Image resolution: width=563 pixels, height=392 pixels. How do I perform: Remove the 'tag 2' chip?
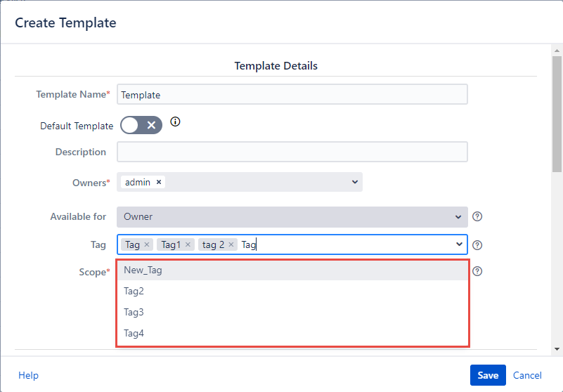231,244
